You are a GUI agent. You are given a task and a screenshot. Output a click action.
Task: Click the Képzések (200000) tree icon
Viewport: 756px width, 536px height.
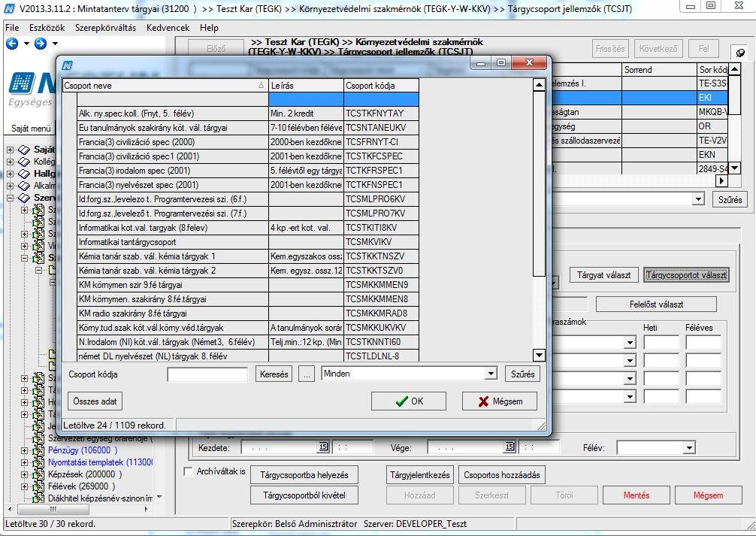tap(38, 474)
